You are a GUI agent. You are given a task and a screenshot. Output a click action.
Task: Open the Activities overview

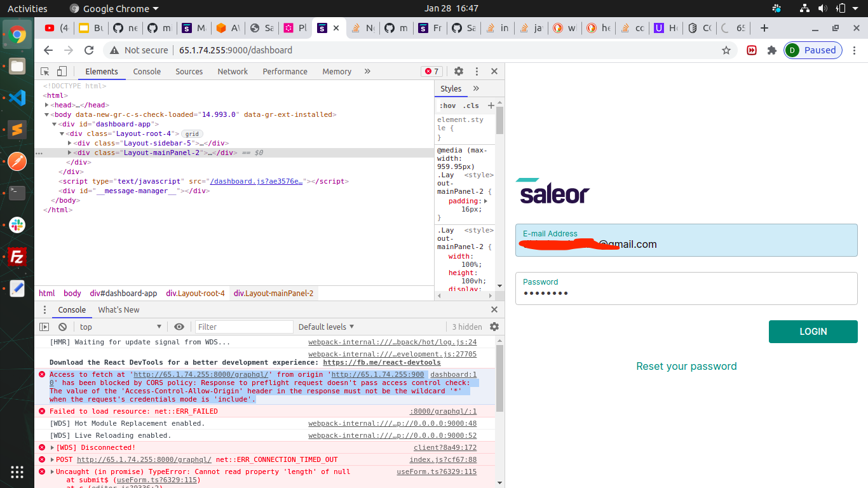click(x=27, y=8)
